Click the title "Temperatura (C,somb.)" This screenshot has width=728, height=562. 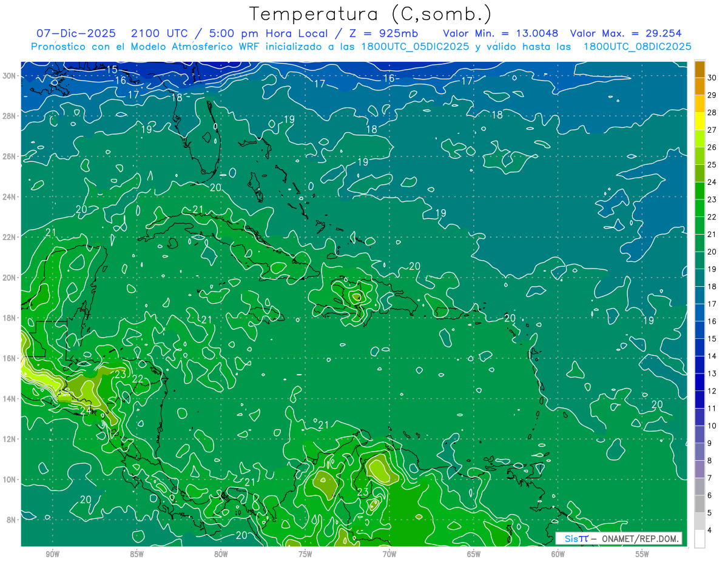pyautogui.click(x=371, y=14)
